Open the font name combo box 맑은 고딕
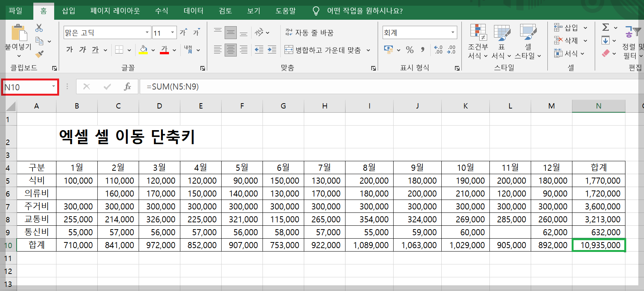This screenshot has width=644, height=291. [x=107, y=33]
